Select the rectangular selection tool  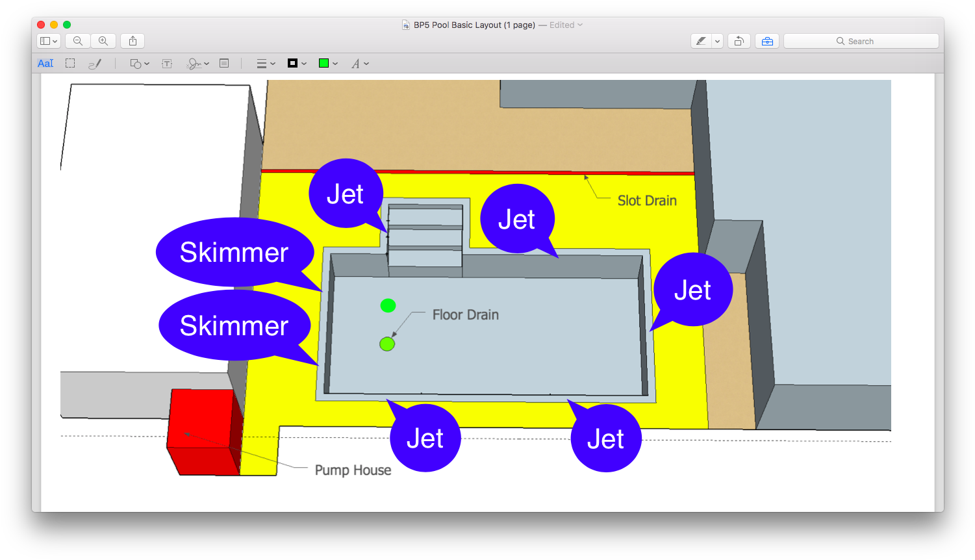tap(70, 64)
